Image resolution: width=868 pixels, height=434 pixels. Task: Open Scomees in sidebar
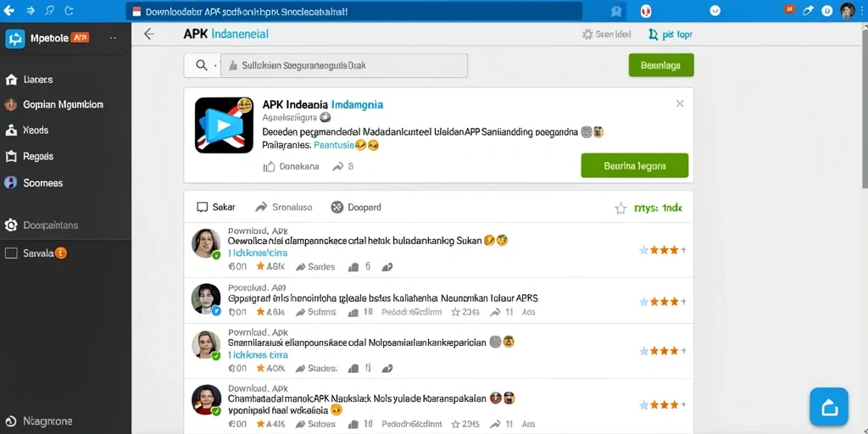(33, 183)
